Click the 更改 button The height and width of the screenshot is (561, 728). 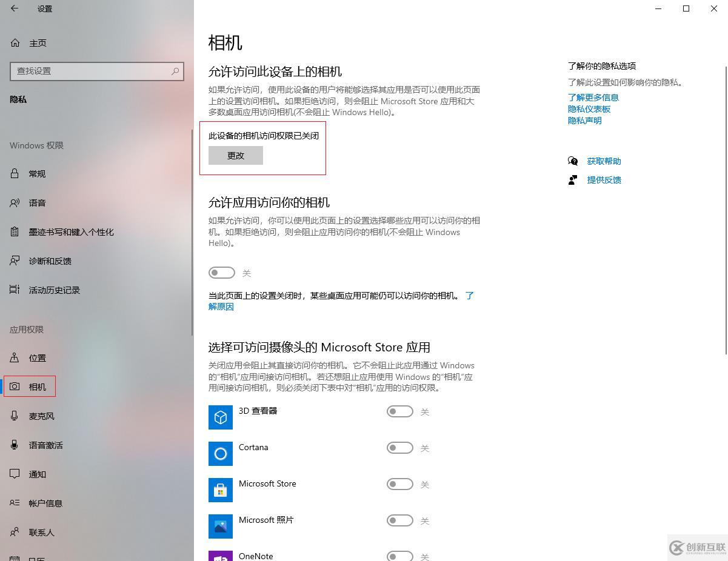pos(236,156)
